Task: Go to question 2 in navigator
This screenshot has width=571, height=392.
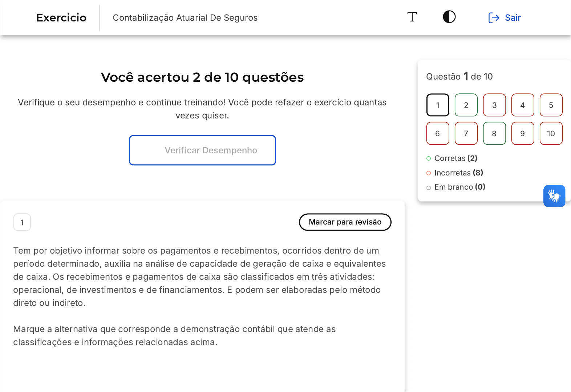Action: [x=466, y=105]
